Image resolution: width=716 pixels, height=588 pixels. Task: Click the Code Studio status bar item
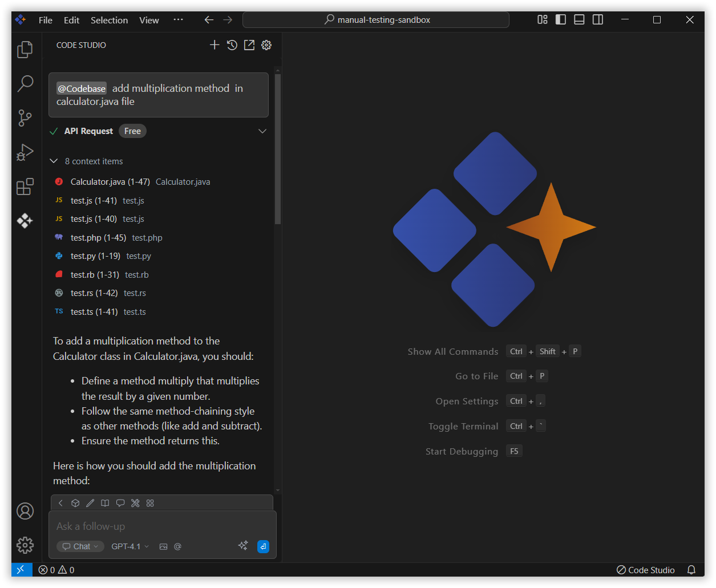click(645, 570)
